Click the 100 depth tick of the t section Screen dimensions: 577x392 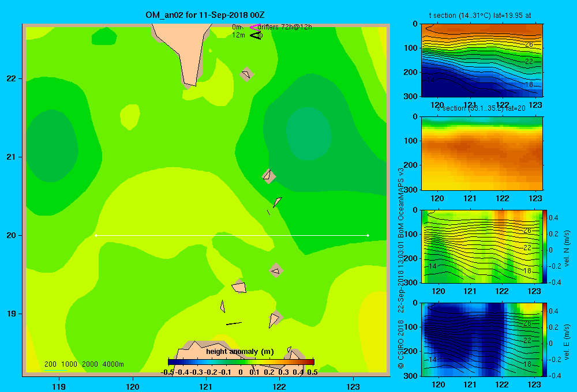tap(411, 48)
